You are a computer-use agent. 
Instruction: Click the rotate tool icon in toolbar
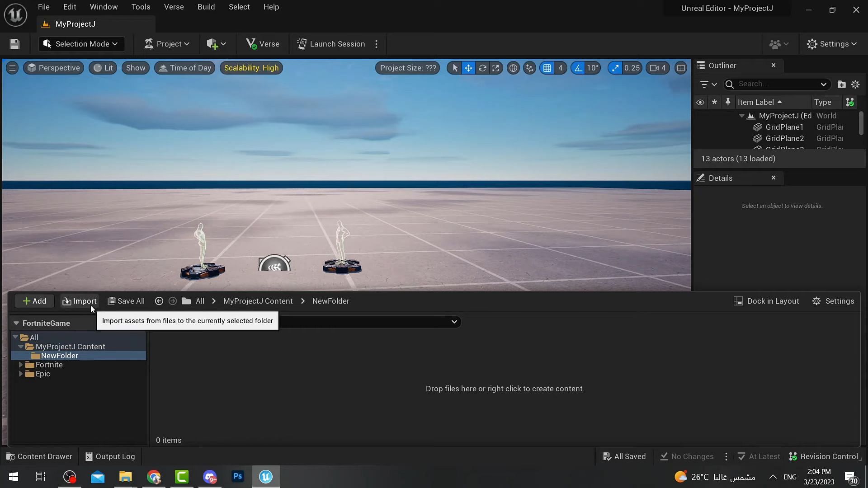(481, 68)
